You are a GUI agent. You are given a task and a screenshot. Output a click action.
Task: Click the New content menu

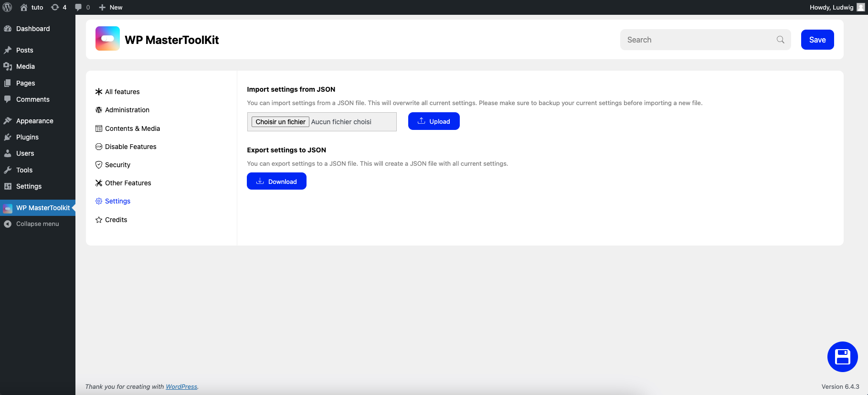(111, 7)
